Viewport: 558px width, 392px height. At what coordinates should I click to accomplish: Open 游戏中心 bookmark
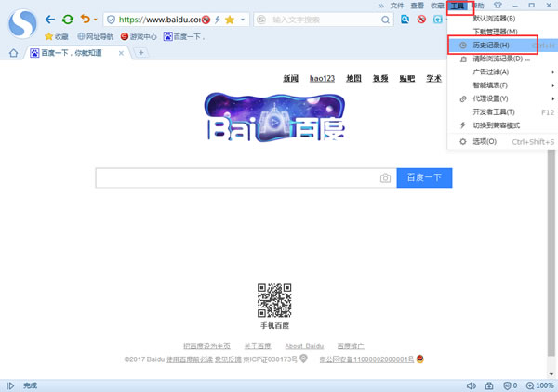coord(139,36)
